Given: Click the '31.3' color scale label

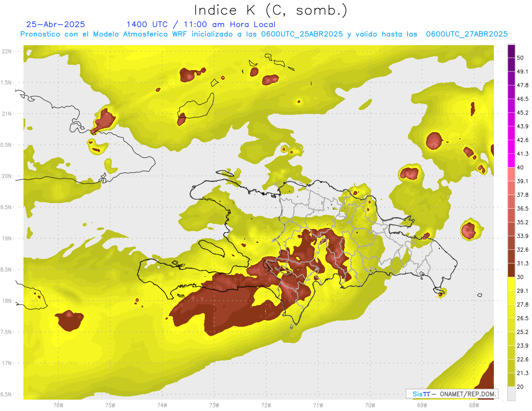Looking at the screenshot, I should point(522,263).
